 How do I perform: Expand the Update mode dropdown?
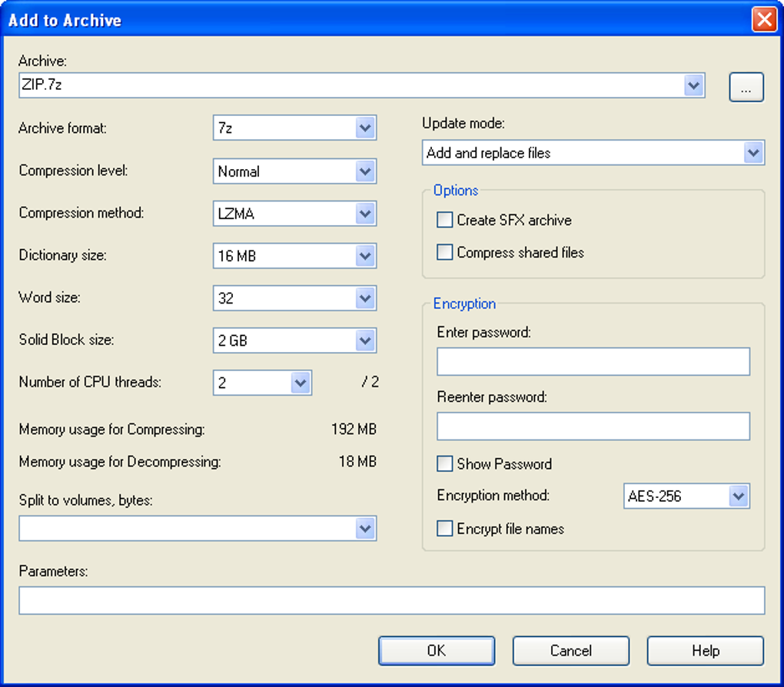[x=753, y=153]
